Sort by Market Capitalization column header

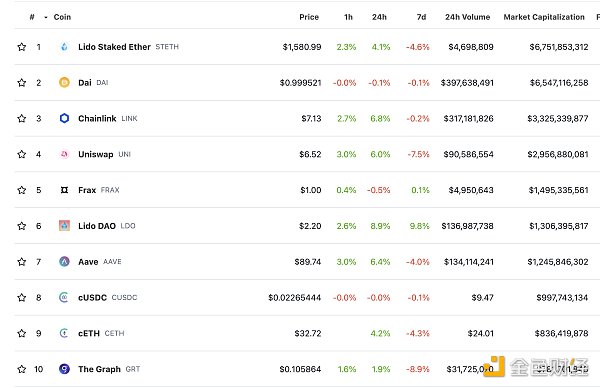coord(544,17)
